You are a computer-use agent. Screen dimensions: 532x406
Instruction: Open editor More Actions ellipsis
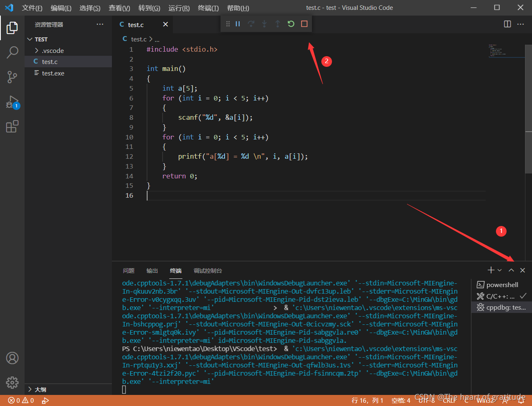tap(521, 24)
